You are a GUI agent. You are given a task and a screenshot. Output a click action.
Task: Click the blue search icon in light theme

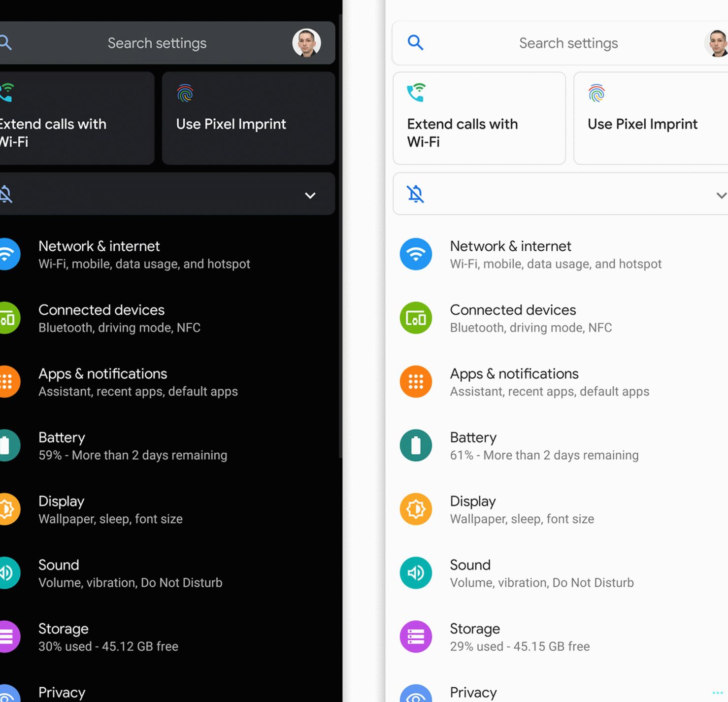[x=415, y=43]
